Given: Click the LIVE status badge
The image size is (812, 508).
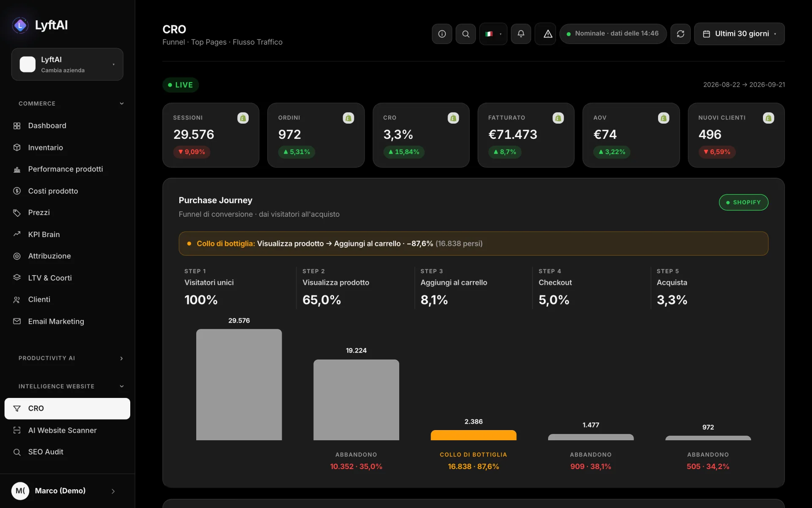Looking at the screenshot, I should [181, 85].
